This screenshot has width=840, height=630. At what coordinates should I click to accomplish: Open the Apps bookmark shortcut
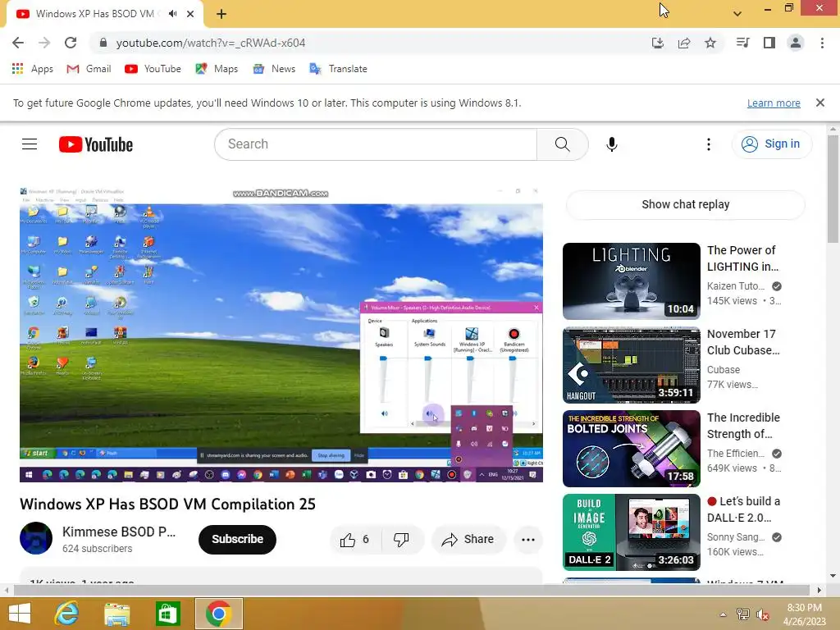pyautogui.click(x=32, y=69)
